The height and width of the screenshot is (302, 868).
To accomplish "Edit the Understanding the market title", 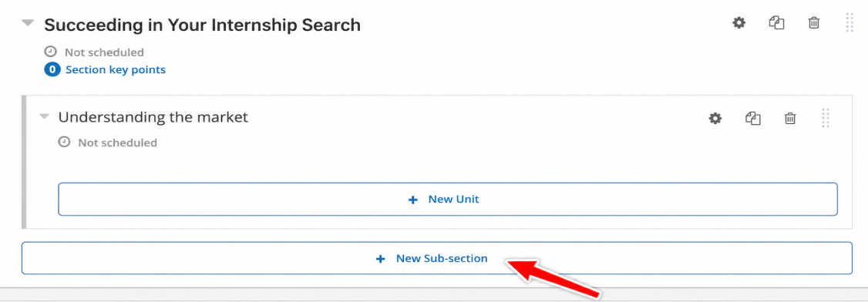I will tap(153, 116).
